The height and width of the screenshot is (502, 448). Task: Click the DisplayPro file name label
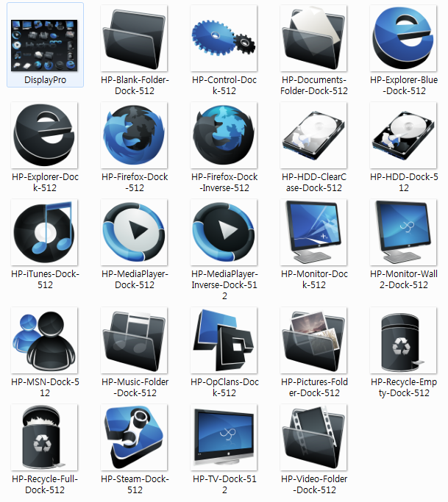(45, 79)
